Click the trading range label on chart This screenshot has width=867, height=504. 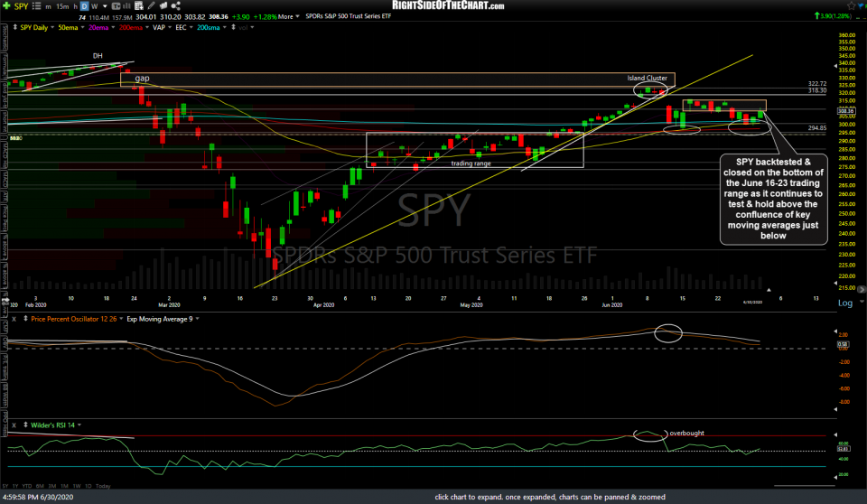(471, 163)
